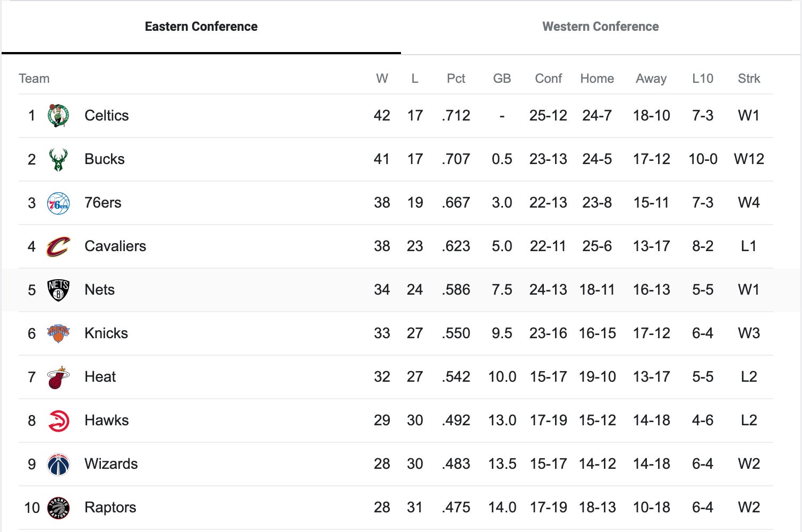Click the 76ers team logo
The width and height of the screenshot is (802, 532).
58,203
